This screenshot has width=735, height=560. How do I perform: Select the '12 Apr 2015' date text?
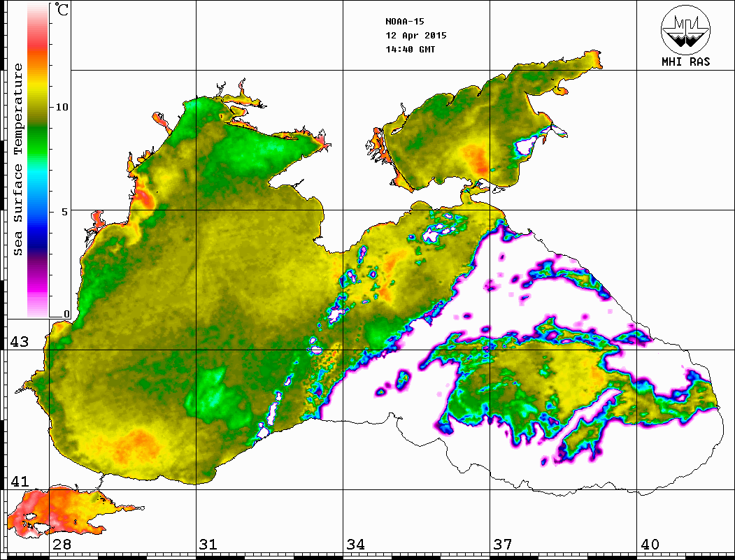416,36
